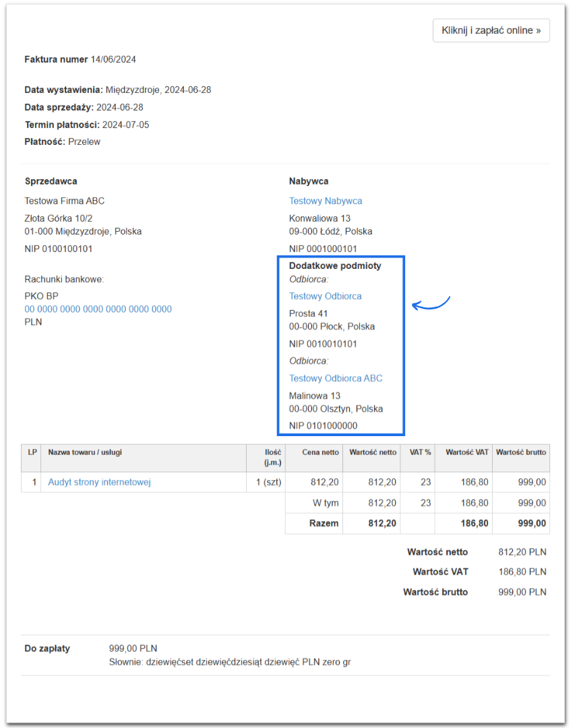Click the 'Kliknij i zapłać online' button
Screen dimensions: 577x728
click(491, 30)
